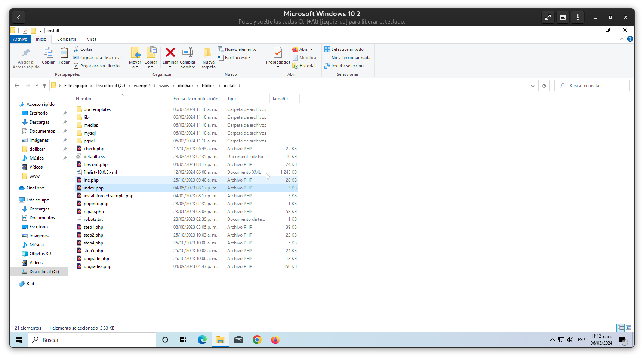Screen dimensions: 644x358
Task: Click htdocs in the breadcrumb path
Action: [208, 86]
